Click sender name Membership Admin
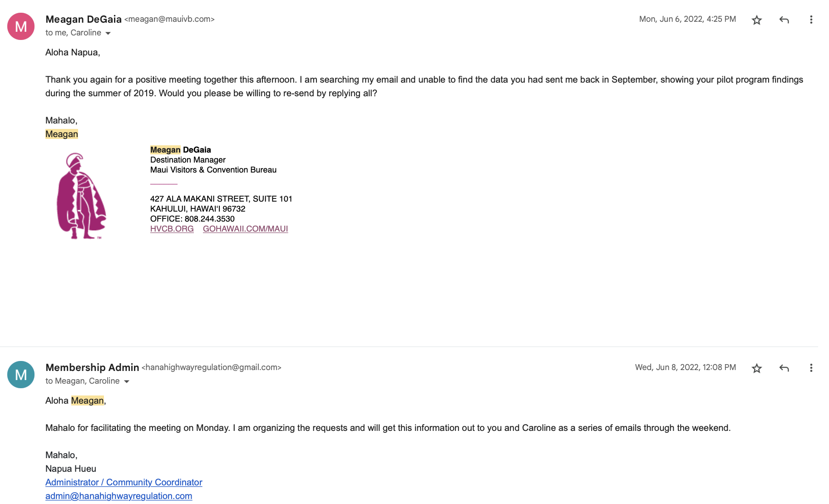 click(x=92, y=367)
